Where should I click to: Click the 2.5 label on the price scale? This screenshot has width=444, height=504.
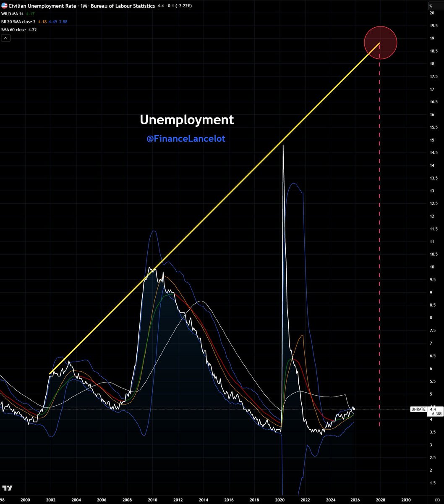(432, 458)
